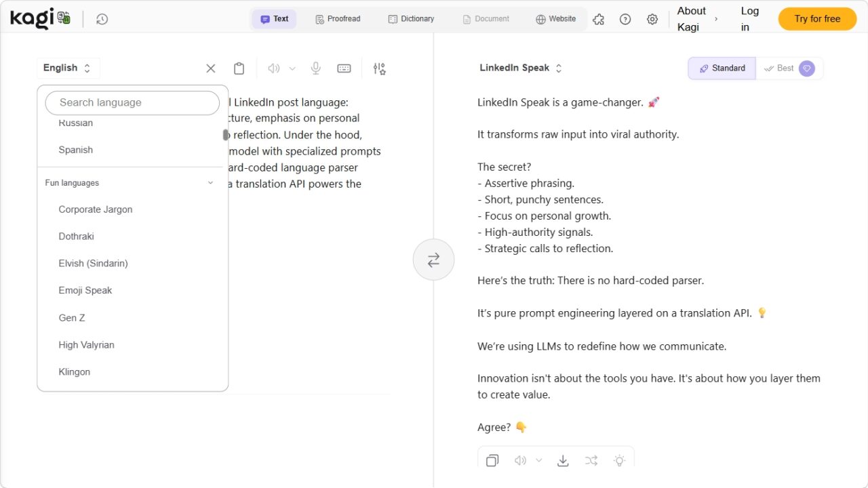
Task: Clear source text with the X icon
Action: 211,68
